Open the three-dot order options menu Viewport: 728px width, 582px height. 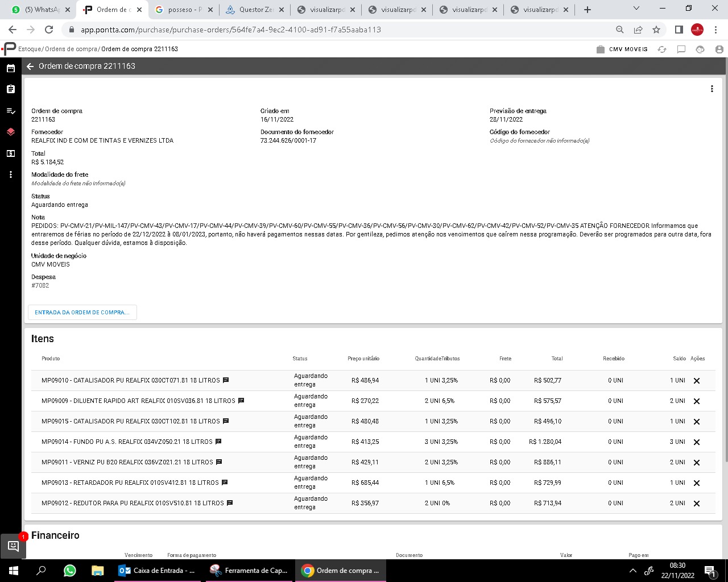(712, 89)
